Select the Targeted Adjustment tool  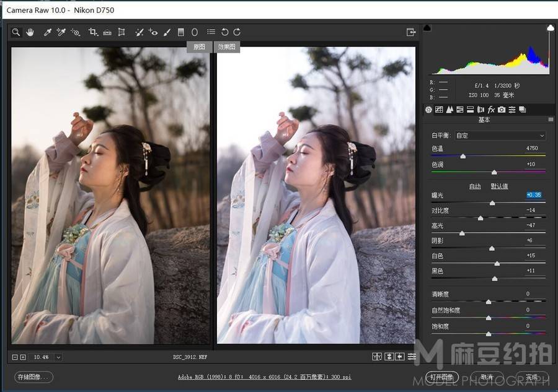point(75,32)
